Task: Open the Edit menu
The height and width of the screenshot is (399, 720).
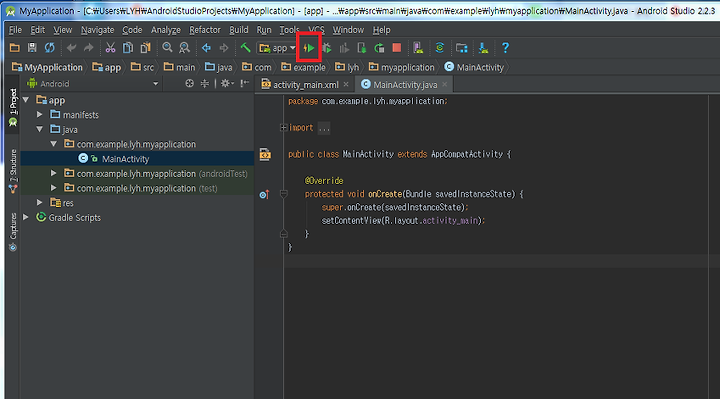Action: [x=37, y=30]
